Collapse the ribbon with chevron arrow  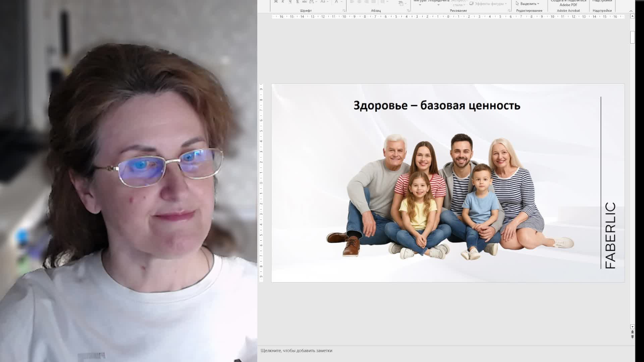pos(631,11)
